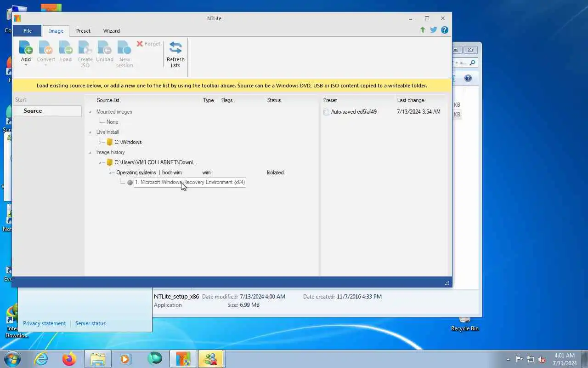The width and height of the screenshot is (588, 368).
Task: Click the Last change column header
Action: pos(411,100)
